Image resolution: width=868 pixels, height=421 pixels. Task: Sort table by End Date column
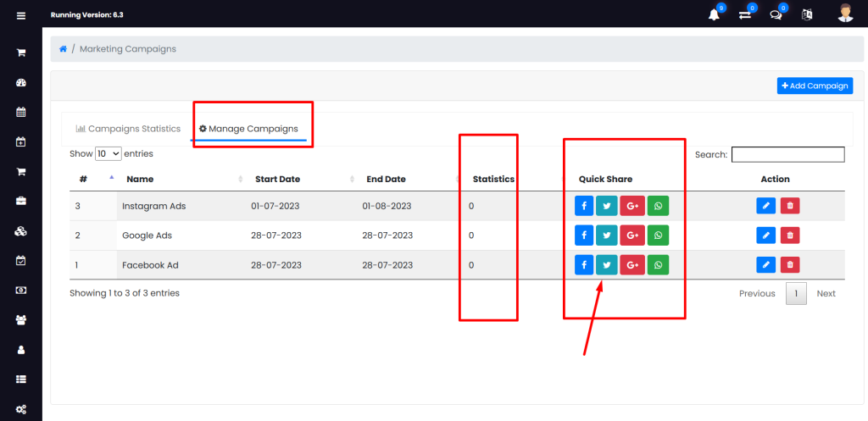(x=409, y=180)
